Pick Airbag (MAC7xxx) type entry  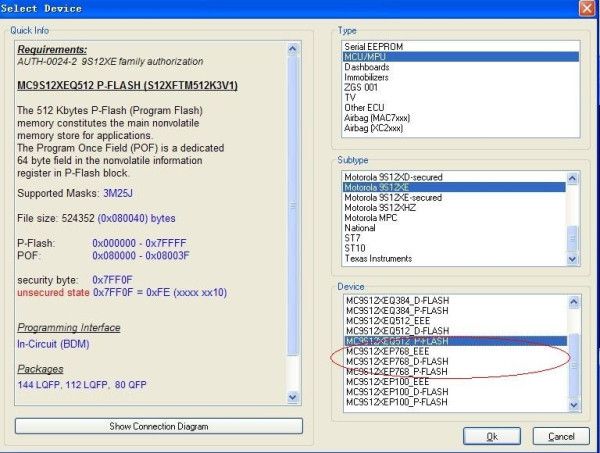(376, 119)
